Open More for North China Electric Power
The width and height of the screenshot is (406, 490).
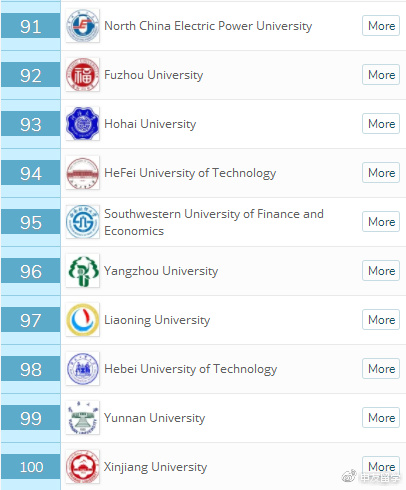tap(381, 26)
